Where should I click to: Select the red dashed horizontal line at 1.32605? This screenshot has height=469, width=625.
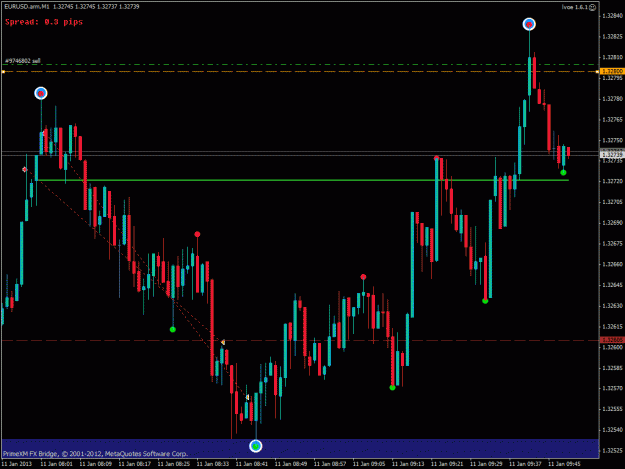[x=300, y=341]
